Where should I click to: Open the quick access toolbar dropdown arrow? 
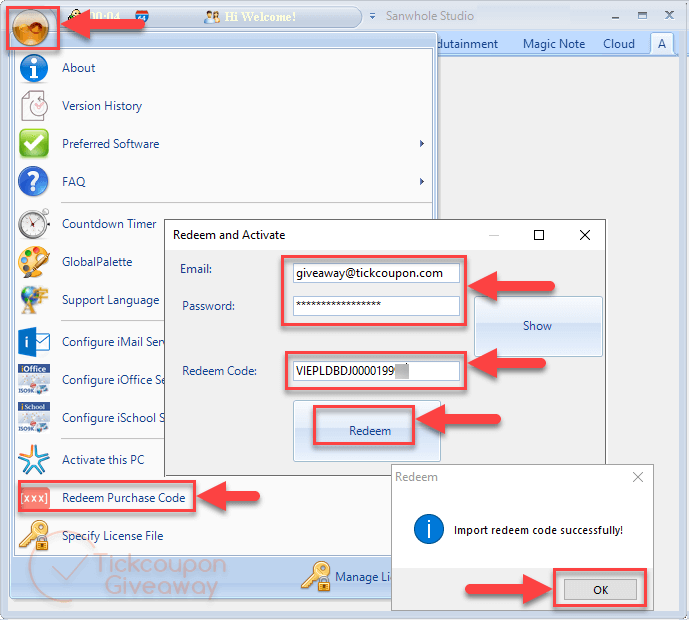[372, 16]
